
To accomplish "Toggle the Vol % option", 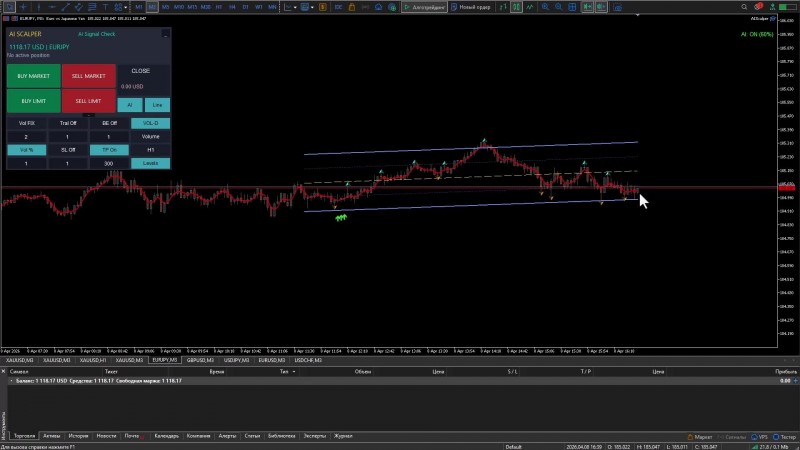I will (27, 150).
